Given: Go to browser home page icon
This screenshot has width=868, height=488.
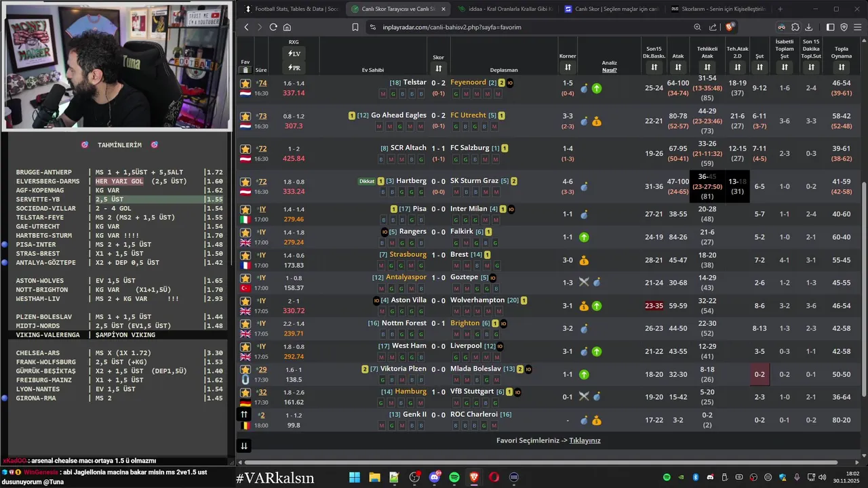Looking at the screenshot, I should (287, 27).
